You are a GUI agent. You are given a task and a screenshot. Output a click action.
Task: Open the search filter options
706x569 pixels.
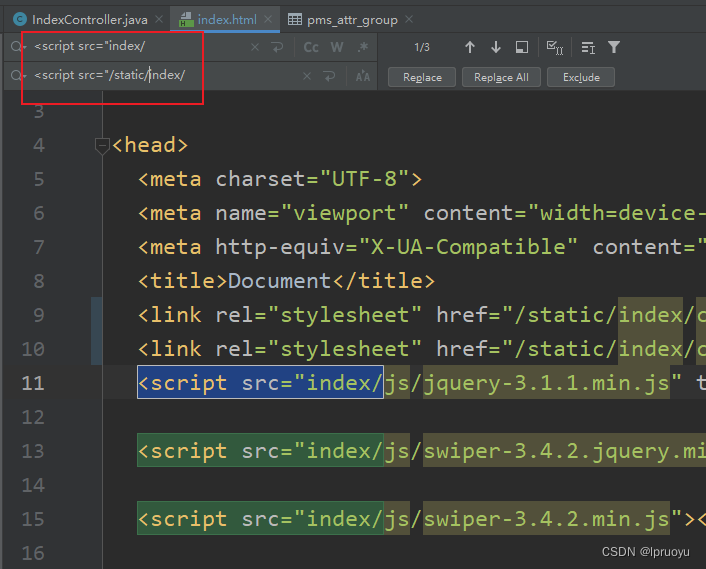tap(614, 47)
